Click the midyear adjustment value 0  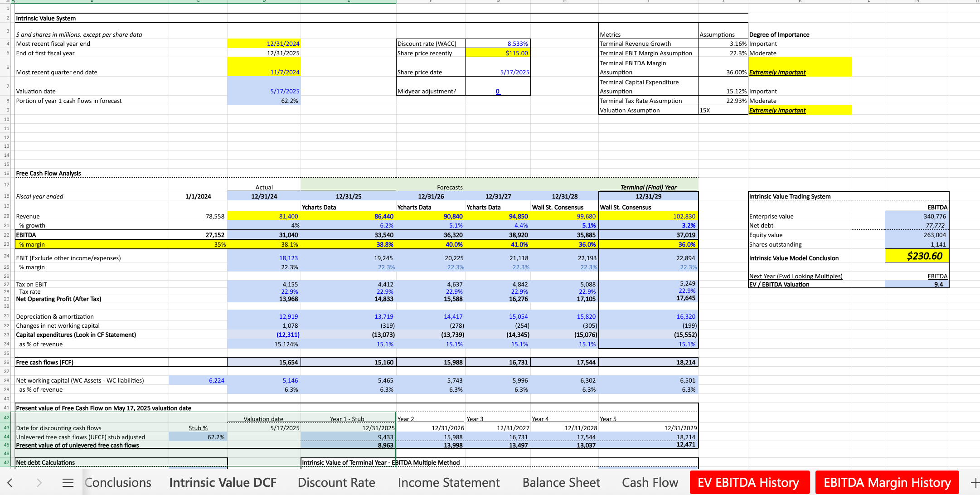497,91
